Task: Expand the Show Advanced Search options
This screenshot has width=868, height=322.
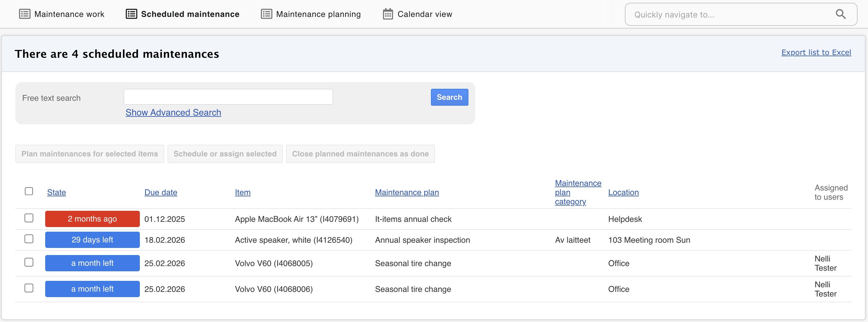Action: tap(173, 112)
